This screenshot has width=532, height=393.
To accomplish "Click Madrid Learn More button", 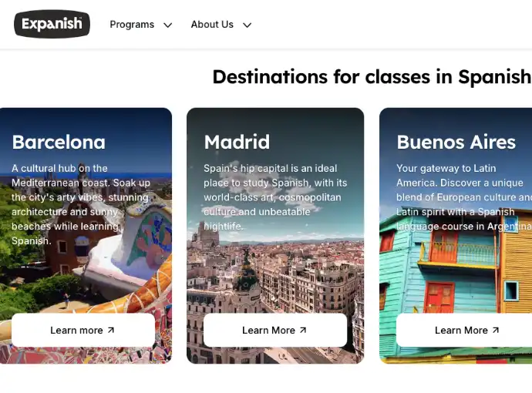I will (275, 330).
